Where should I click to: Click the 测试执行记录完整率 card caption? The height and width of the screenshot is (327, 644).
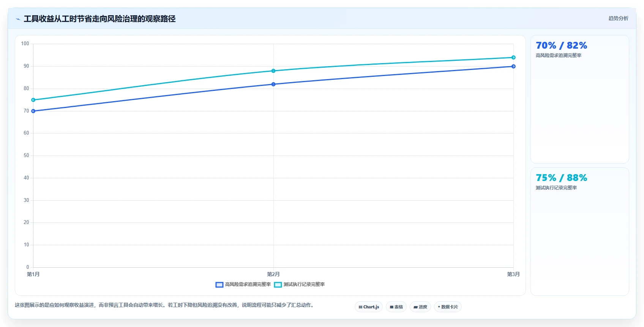pyautogui.click(x=556, y=188)
